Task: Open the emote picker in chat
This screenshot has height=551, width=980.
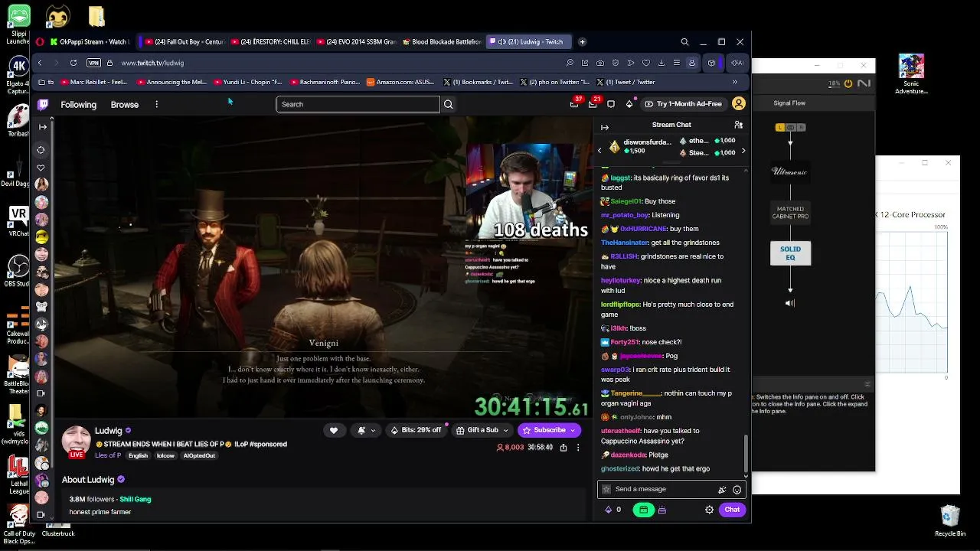Action: (737, 490)
